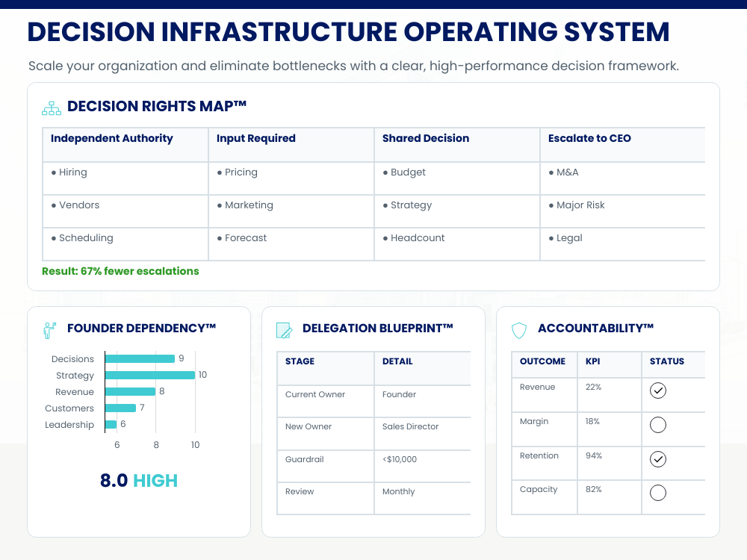Image resolution: width=747 pixels, height=560 pixels.
Task: Select the Vendors cell
Action: click(125, 211)
